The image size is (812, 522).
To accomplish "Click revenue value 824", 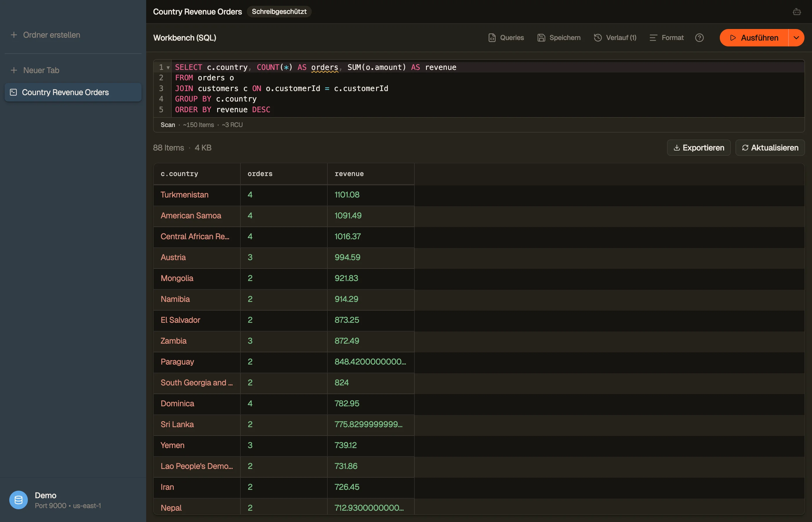I will point(342,383).
